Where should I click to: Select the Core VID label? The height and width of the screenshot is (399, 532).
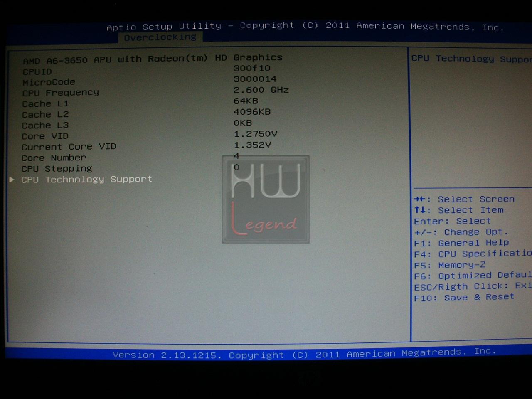pos(45,136)
